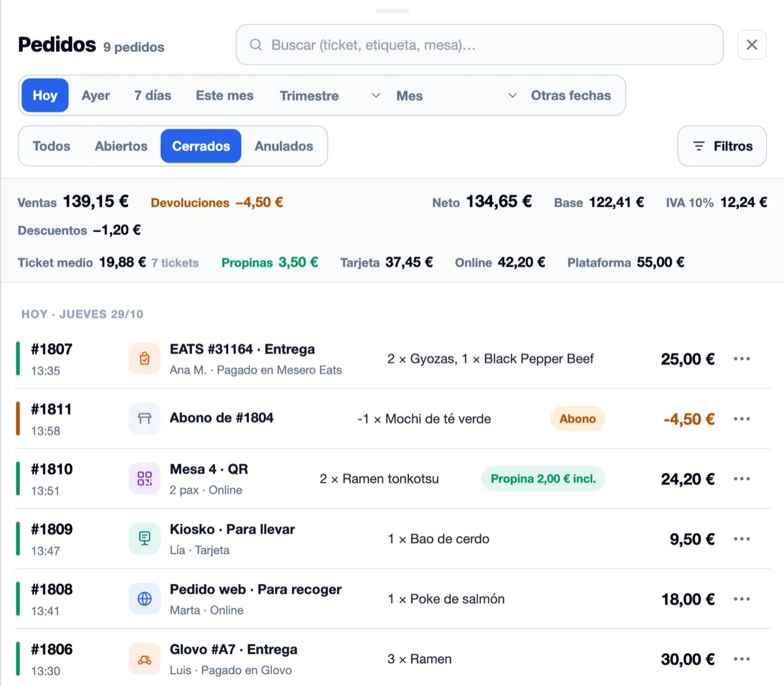Screen dimensions: 784x686
Task: Click Glovo #A7 · Entrega title
Action: (233, 649)
